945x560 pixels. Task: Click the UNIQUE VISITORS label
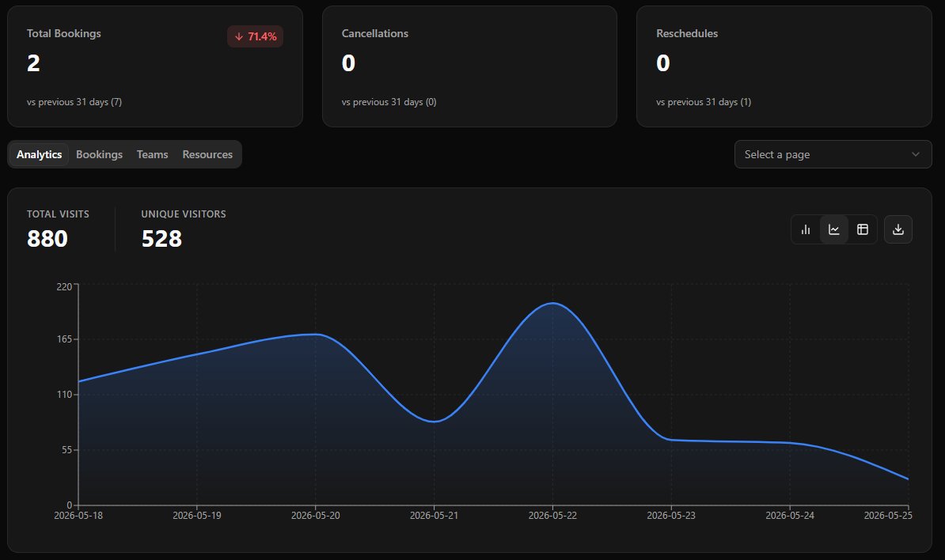click(184, 214)
